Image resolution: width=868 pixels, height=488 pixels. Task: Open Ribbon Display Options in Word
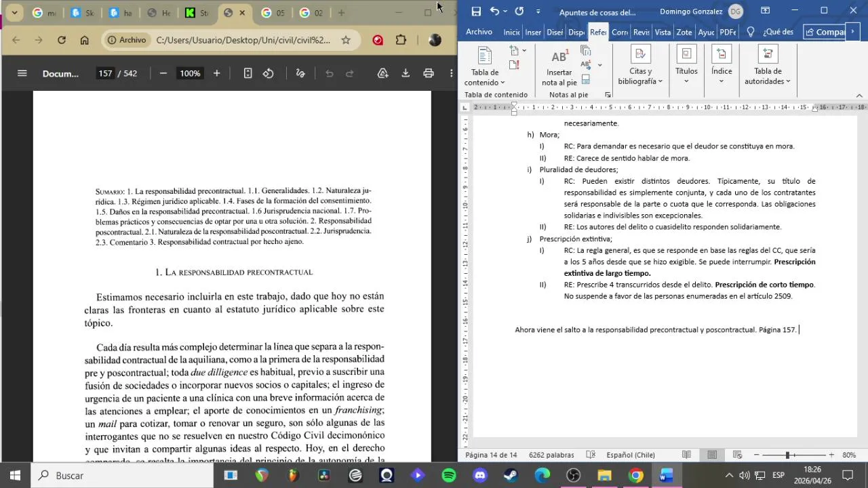click(x=765, y=11)
